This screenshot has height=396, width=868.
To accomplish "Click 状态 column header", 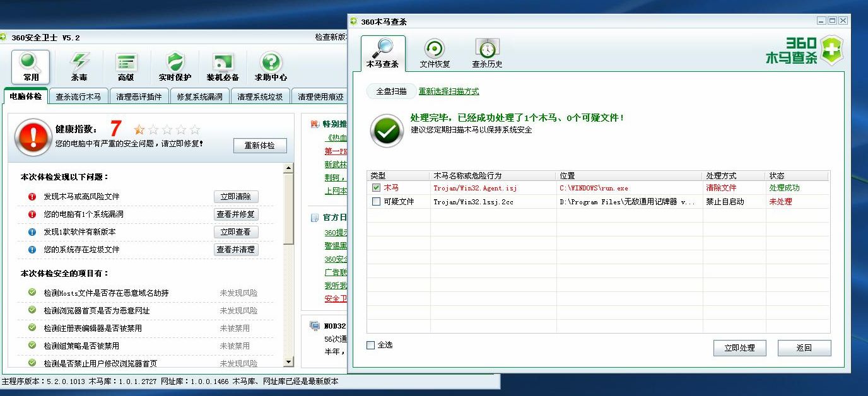I will (798, 176).
